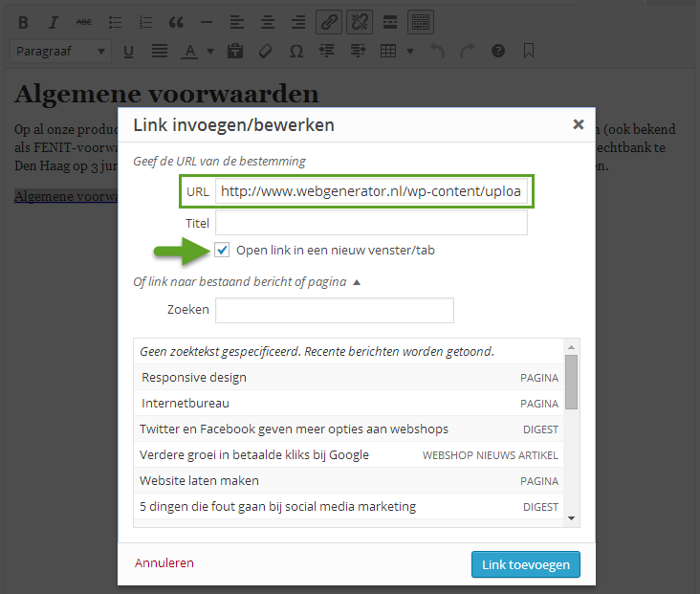Toggle italic formatting in the editor toolbar
The height and width of the screenshot is (594, 700).
point(54,22)
